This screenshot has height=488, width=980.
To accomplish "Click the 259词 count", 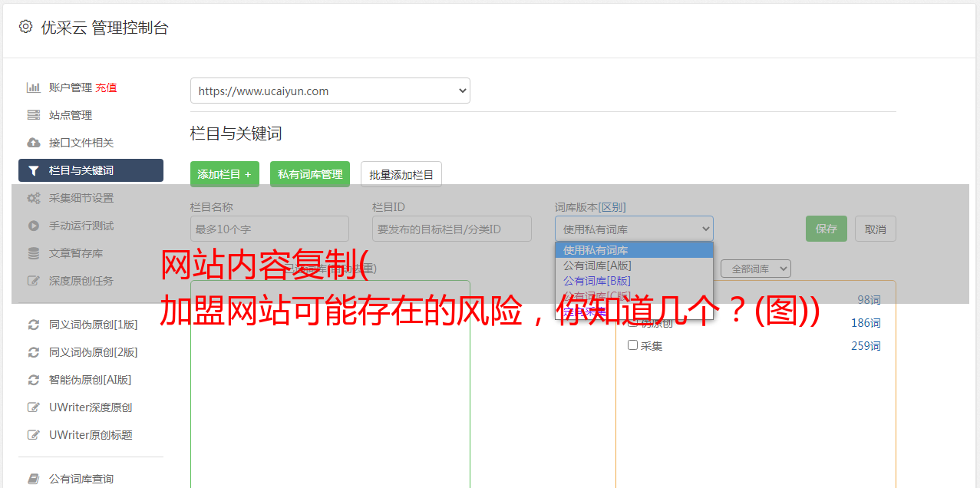I will click(x=866, y=346).
